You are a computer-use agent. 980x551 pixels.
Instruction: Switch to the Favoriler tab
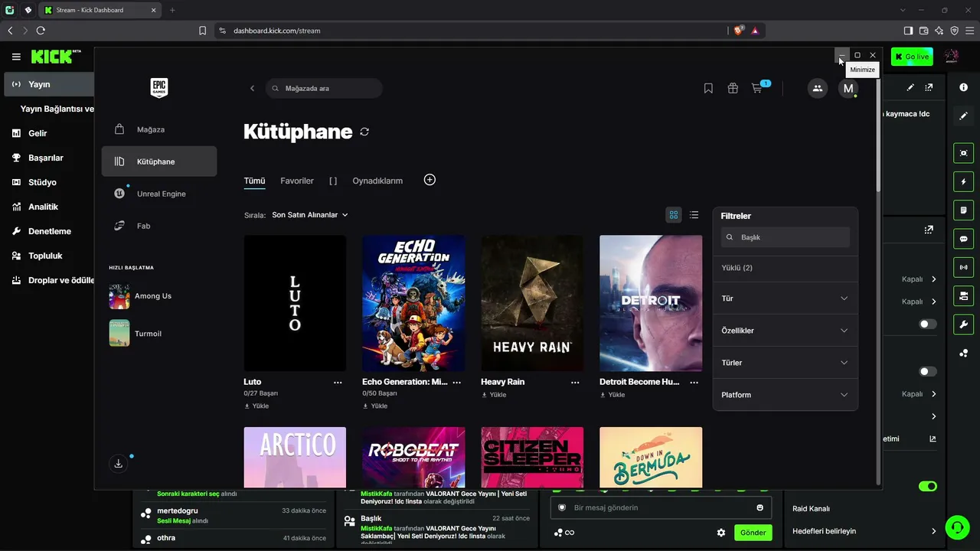pos(297,181)
